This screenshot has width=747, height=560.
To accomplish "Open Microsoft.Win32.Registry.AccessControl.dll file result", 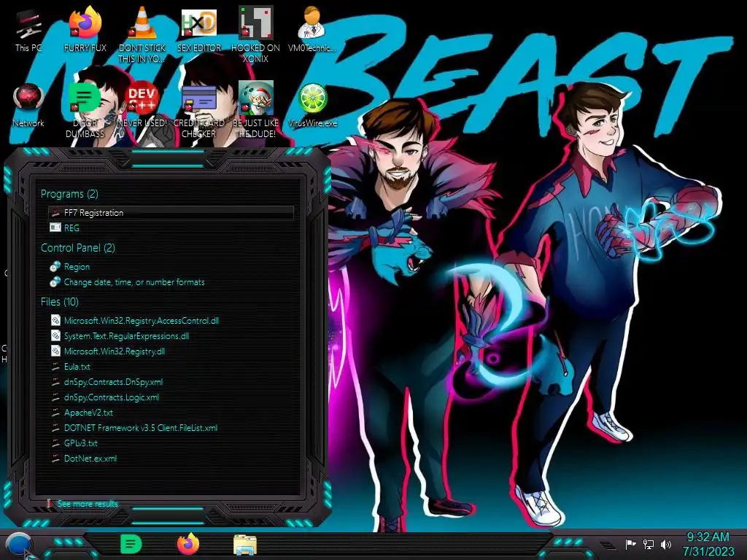I will coord(171,321).
